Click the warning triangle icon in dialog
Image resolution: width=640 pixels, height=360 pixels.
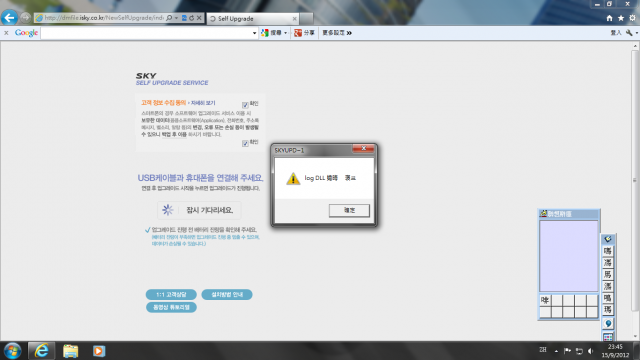293,178
